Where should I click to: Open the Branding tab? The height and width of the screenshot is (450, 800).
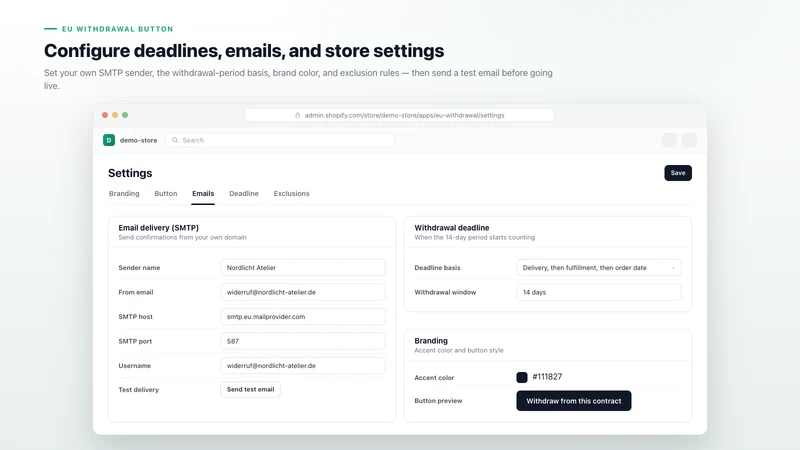tap(124, 193)
